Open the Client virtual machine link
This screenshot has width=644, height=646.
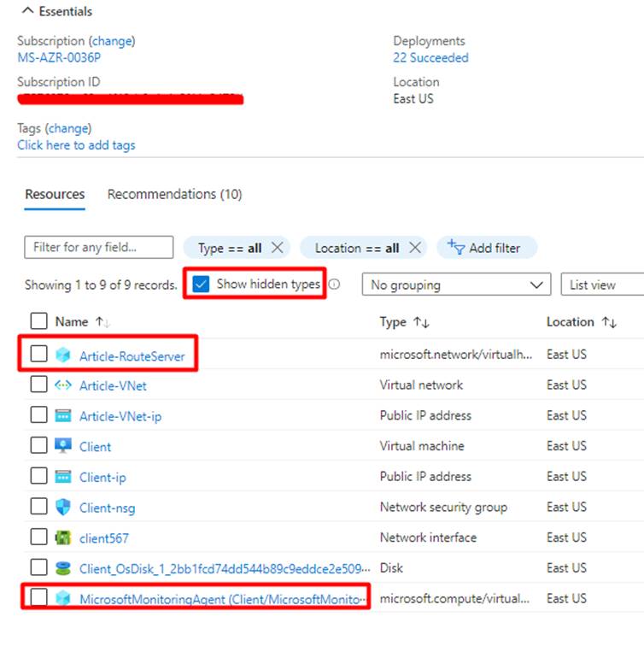95,447
